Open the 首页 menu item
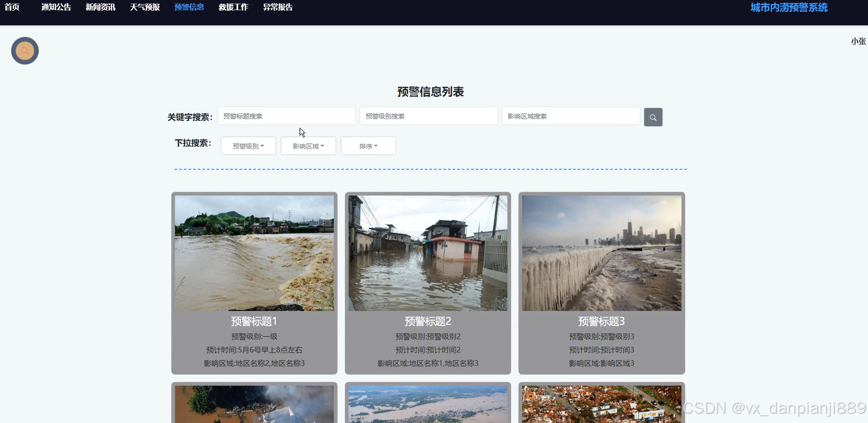Screen dimensions: 868x423 coord(12,7)
